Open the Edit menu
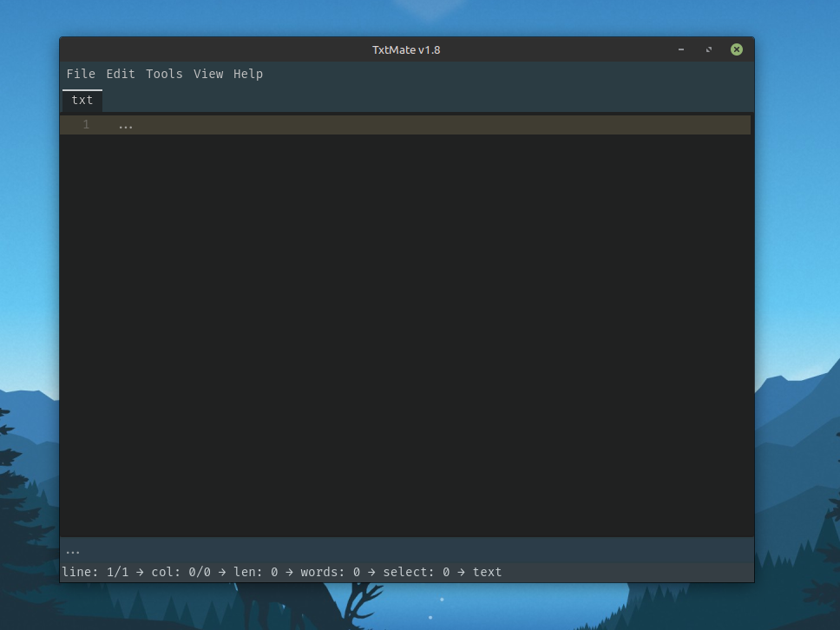Screen dimensions: 840x630 tap(121, 74)
